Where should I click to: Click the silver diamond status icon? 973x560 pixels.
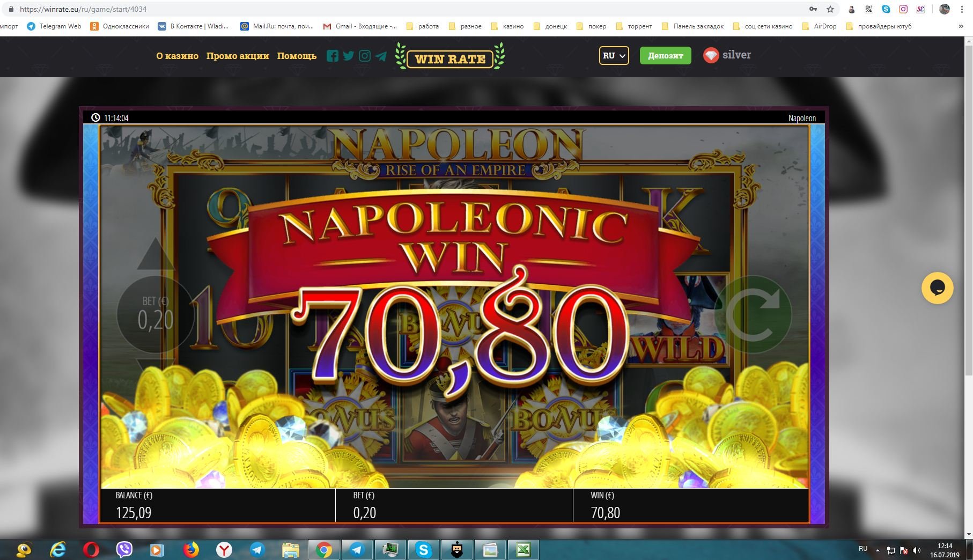[711, 55]
